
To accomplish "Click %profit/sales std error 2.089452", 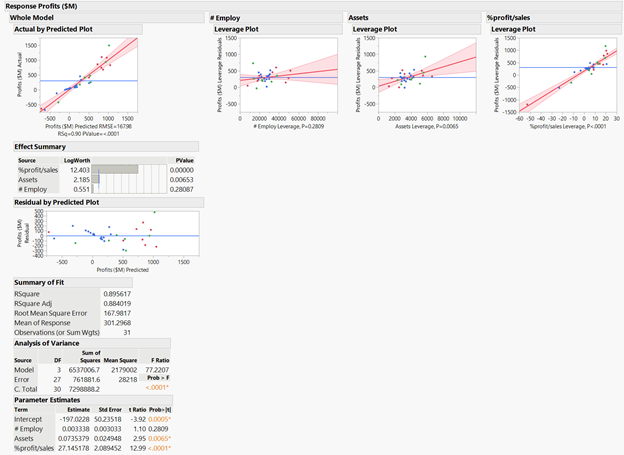I will tap(108, 448).
